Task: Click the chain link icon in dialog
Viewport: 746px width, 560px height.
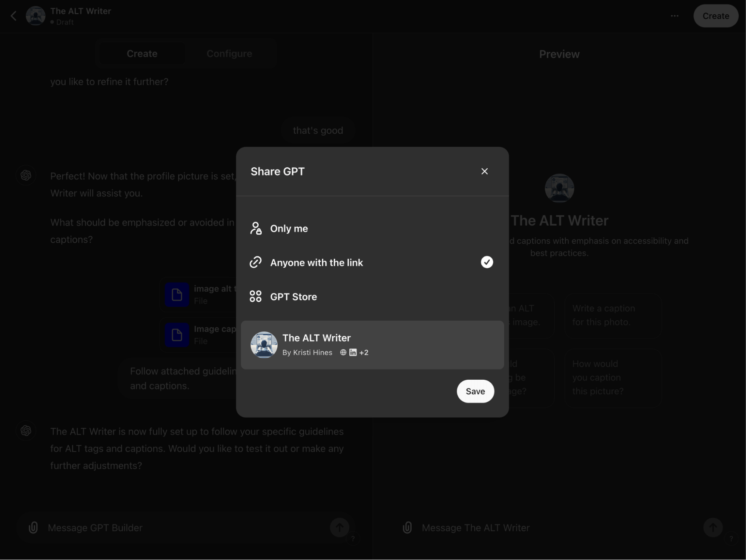Action: click(256, 262)
